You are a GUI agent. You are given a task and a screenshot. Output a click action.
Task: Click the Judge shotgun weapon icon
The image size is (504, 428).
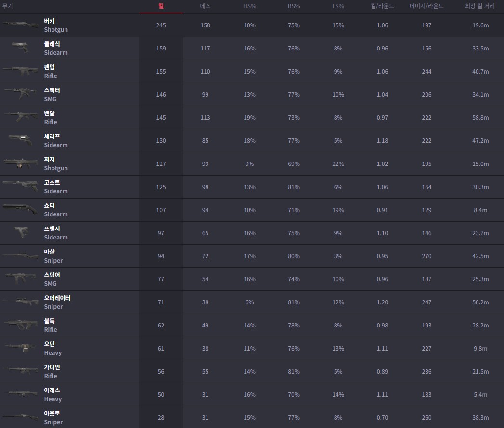tap(20, 164)
